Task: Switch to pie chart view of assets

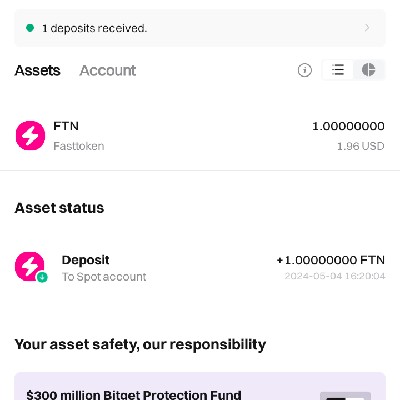Action: coord(369,70)
